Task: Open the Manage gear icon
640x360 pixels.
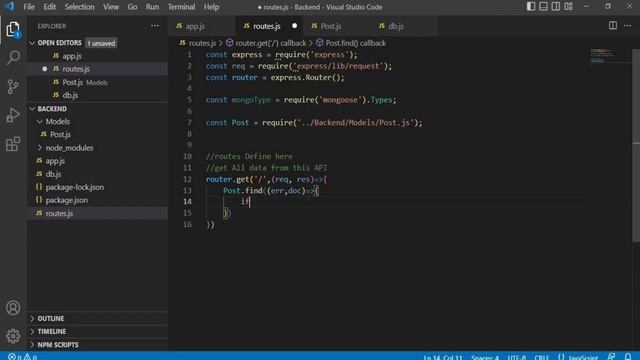Action: tap(13, 336)
